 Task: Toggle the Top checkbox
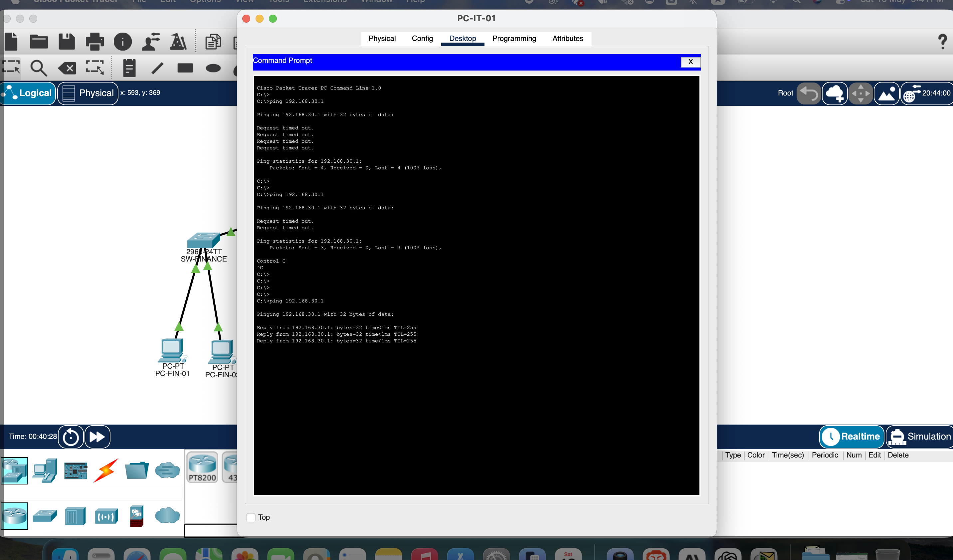point(251,518)
